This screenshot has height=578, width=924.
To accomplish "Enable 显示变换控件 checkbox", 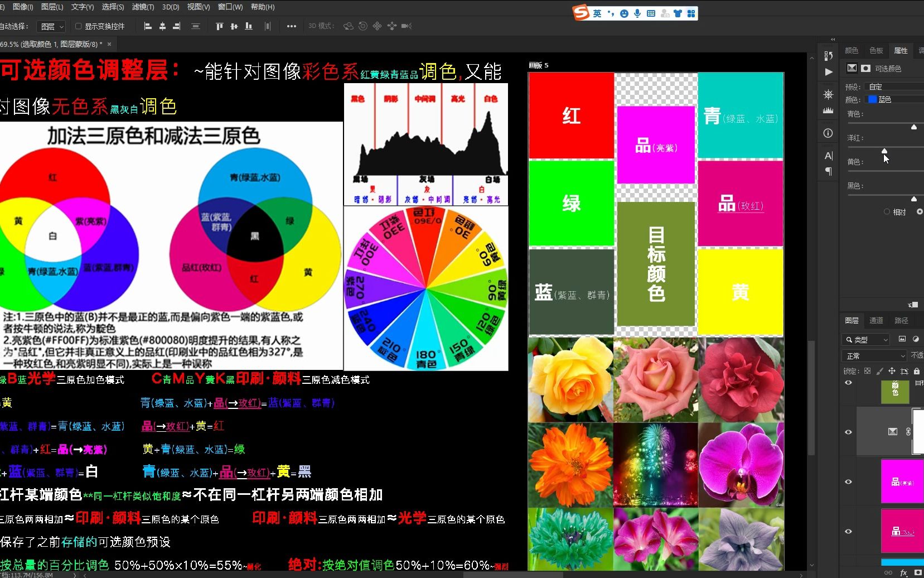I will (78, 26).
